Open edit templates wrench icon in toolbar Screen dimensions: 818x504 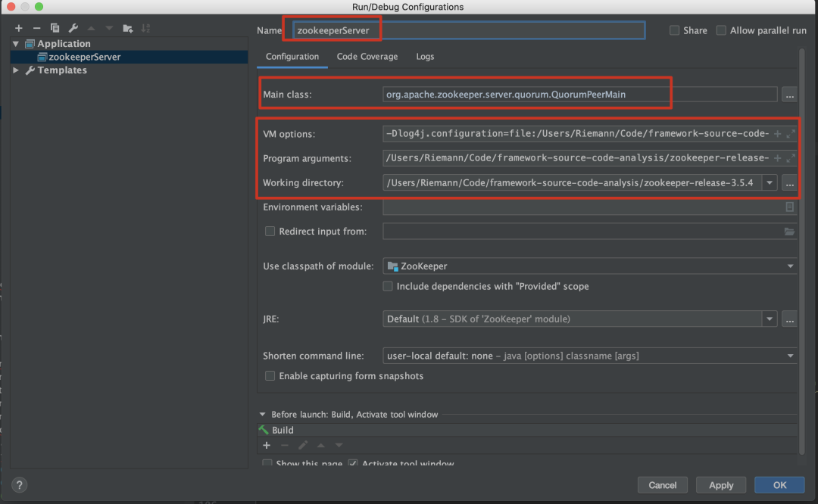[73, 28]
